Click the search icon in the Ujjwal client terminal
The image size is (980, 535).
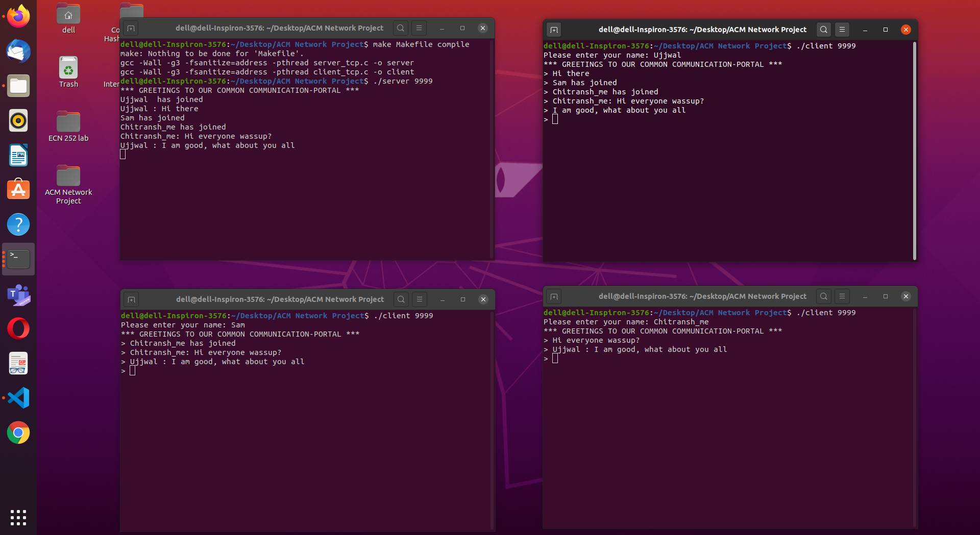[824, 30]
